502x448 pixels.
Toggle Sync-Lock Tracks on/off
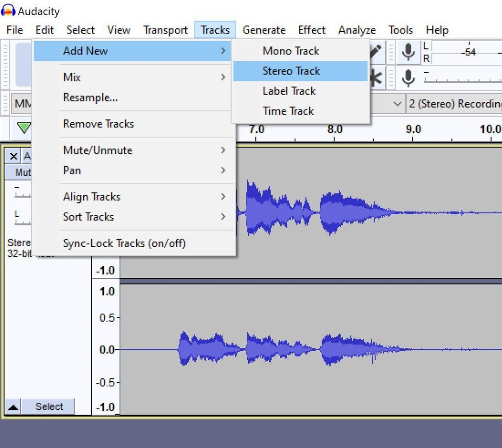pos(124,243)
